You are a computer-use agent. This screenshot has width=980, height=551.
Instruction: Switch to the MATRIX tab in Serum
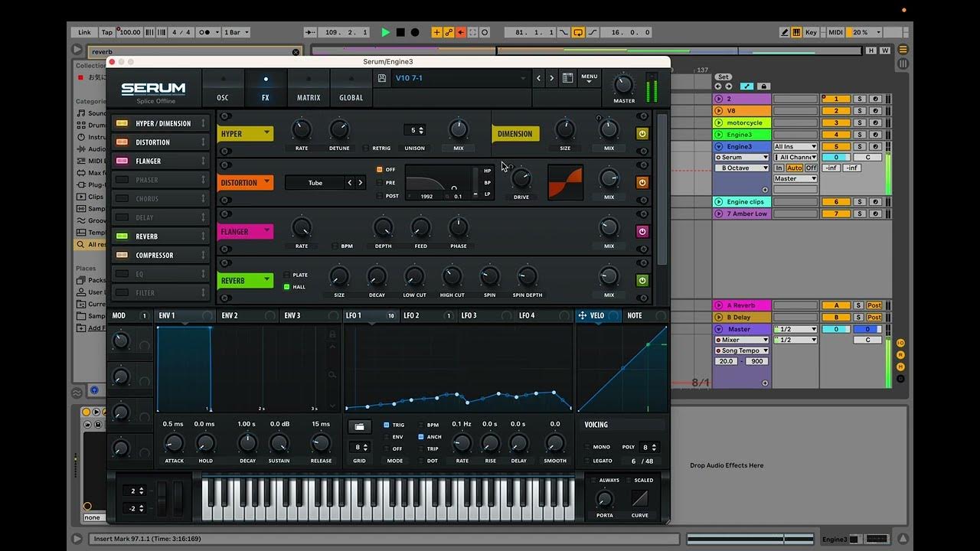pyautogui.click(x=309, y=89)
